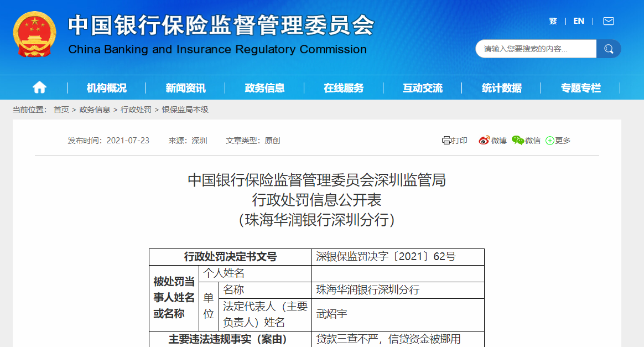This screenshot has height=347, width=644.
Task: Open the 专题专栏 menu
Action: click(581, 88)
